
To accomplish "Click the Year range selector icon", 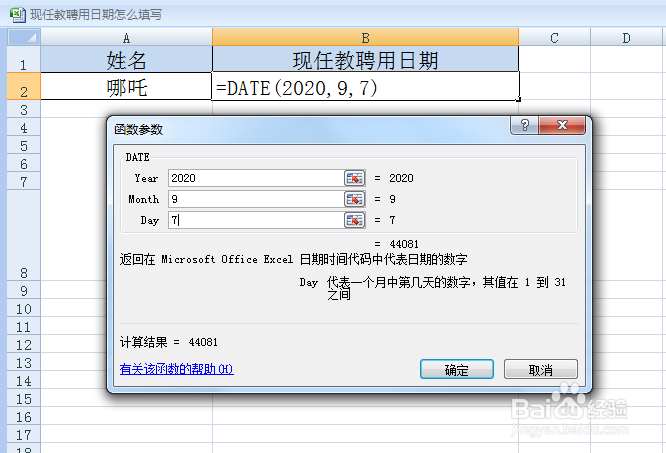I will click(x=354, y=178).
